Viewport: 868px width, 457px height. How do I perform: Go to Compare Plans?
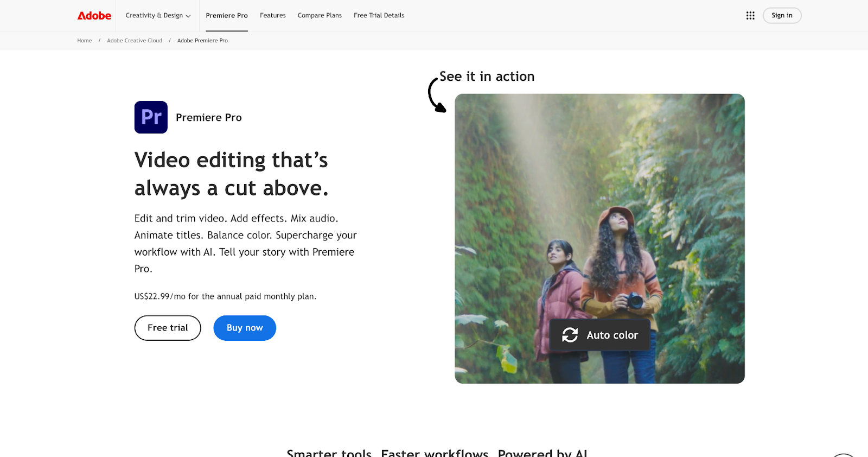pos(320,16)
